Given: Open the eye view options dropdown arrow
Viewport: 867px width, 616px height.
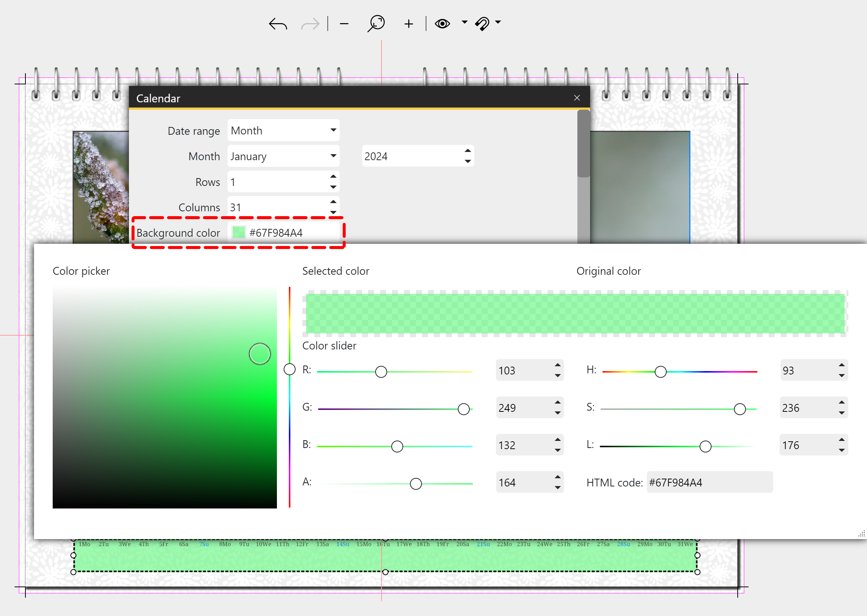Looking at the screenshot, I should click(x=464, y=22).
